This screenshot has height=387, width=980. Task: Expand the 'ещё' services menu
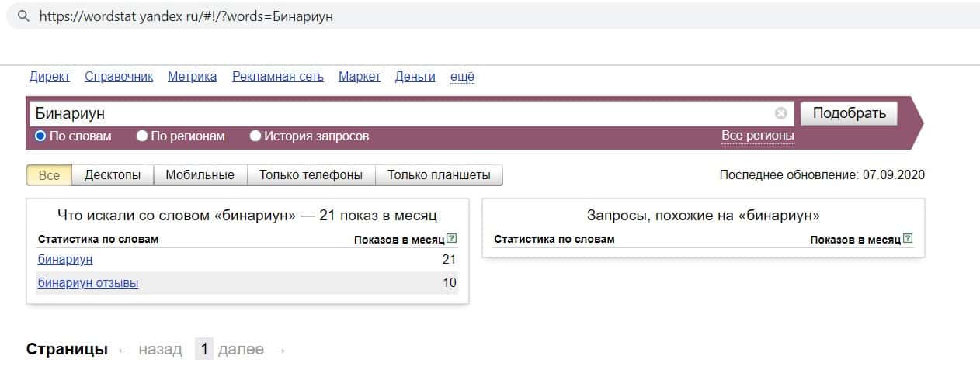point(462,76)
